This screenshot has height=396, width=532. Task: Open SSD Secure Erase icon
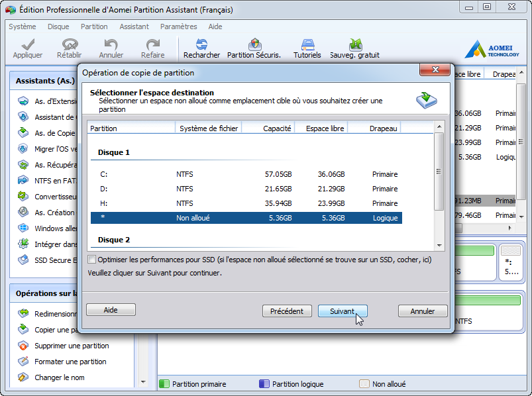click(x=23, y=260)
